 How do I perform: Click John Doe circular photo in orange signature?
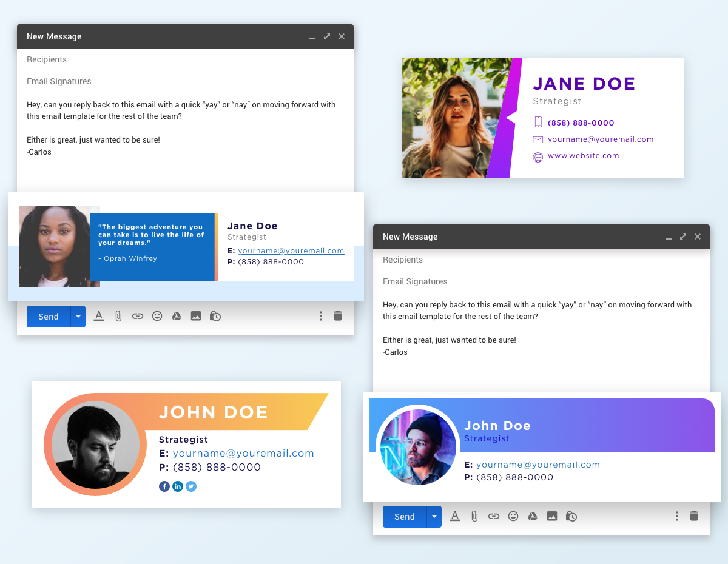coord(95,445)
